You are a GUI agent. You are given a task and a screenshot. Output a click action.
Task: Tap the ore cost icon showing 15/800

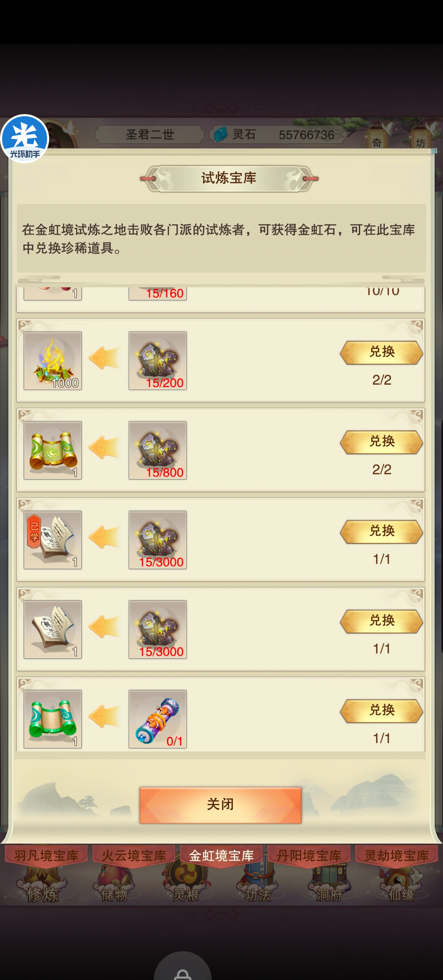[158, 450]
